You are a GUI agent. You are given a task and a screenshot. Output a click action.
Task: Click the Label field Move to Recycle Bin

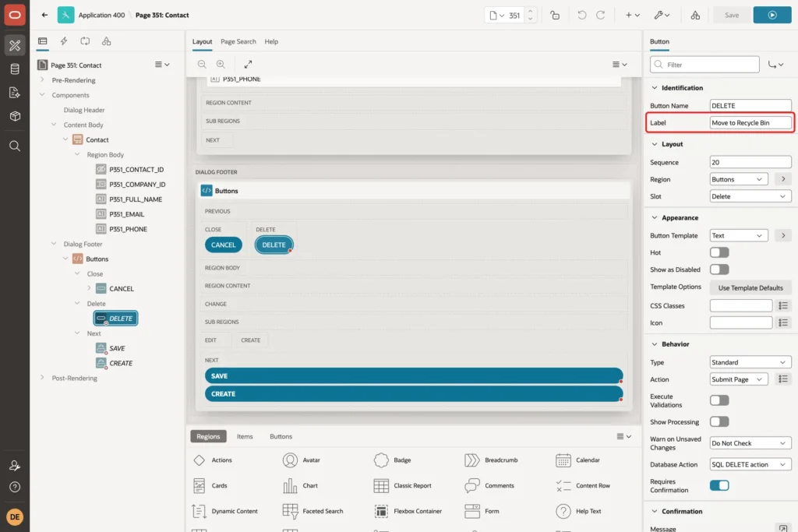(750, 122)
